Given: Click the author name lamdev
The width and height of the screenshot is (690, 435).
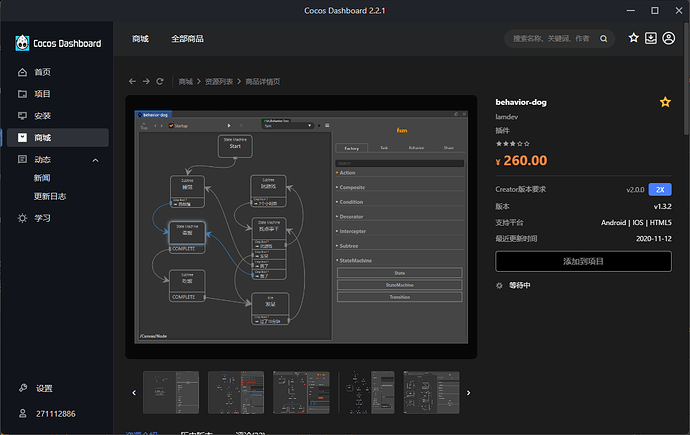Looking at the screenshot, I should [x=506, y=117].
